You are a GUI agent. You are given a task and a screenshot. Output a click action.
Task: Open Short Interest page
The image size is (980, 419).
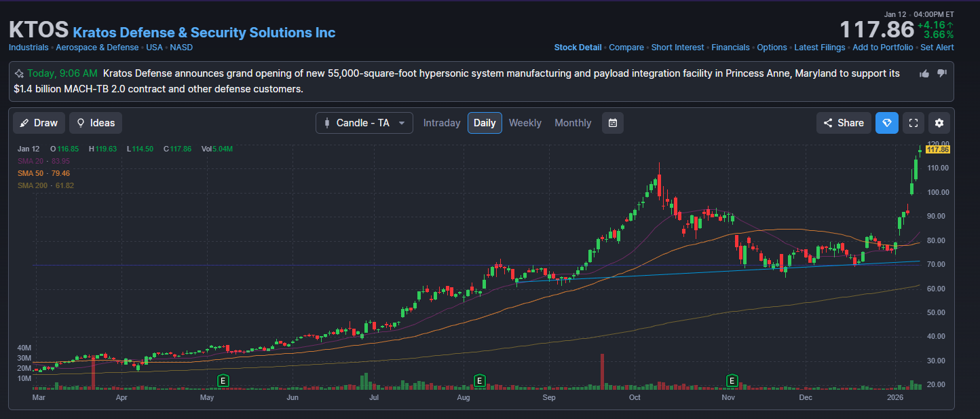pyautogui.click(x=678, y=48)
